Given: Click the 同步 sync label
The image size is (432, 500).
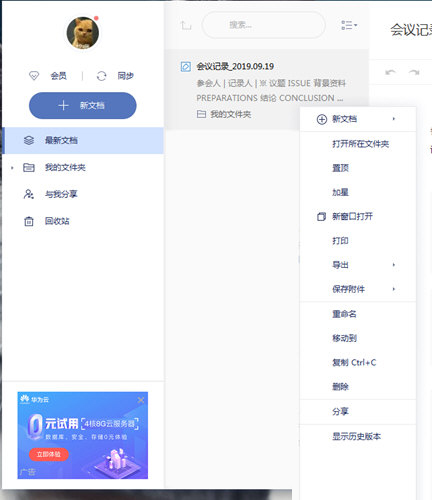Looking at the screenshot, I should click(126, 76).
